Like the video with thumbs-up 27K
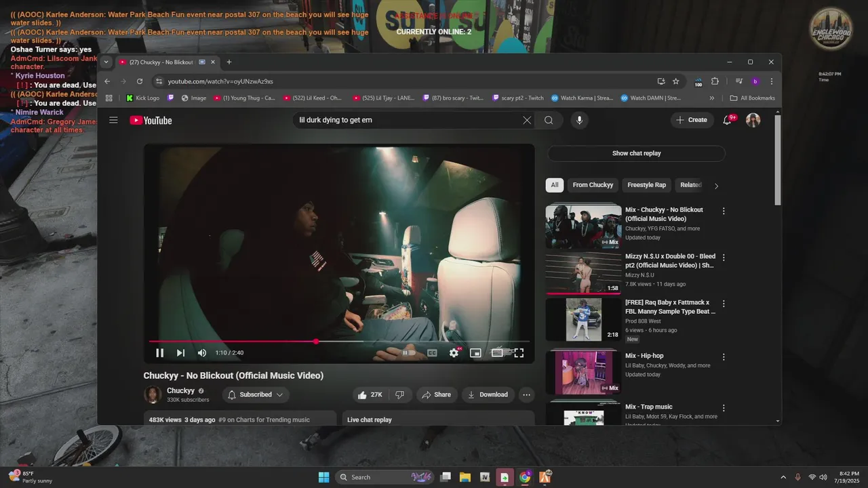This screenshot has width=868, height=488. (370, 394)
